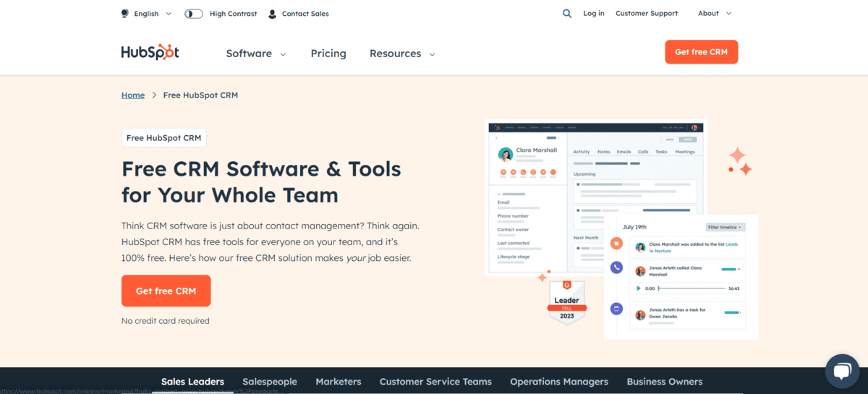This screenshot has width=868, height=394.
Task: Click the purple phone call icon
Action: point(616,267)
